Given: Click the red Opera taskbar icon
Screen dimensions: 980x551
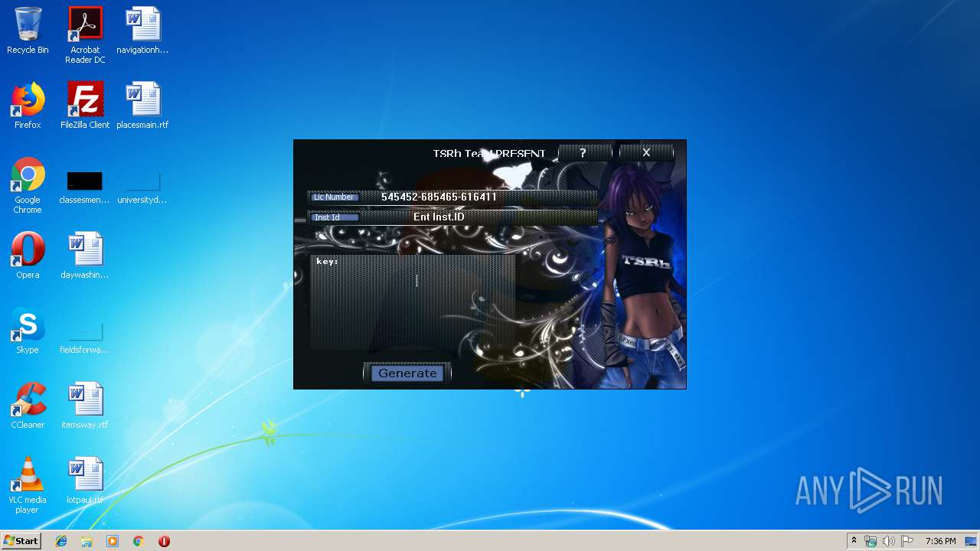Looking at the screenshot, I should 164,541.
